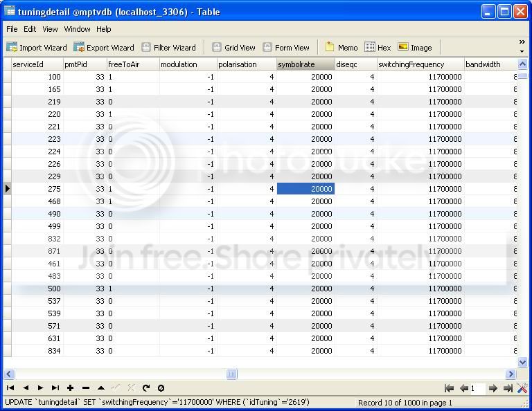Jump to the last record

55,388
